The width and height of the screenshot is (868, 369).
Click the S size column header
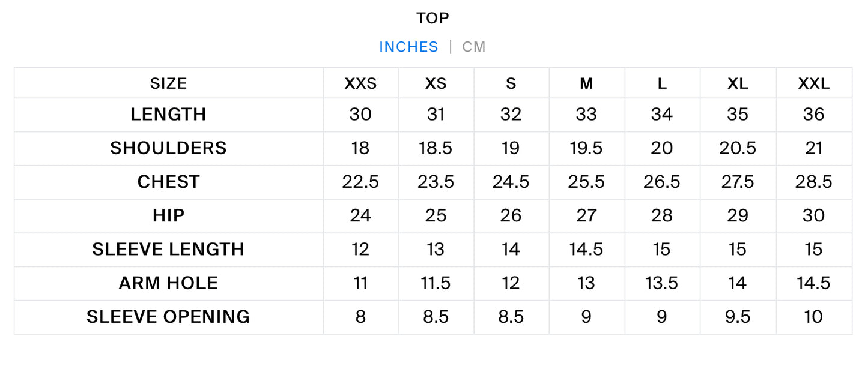coord(511,83)
